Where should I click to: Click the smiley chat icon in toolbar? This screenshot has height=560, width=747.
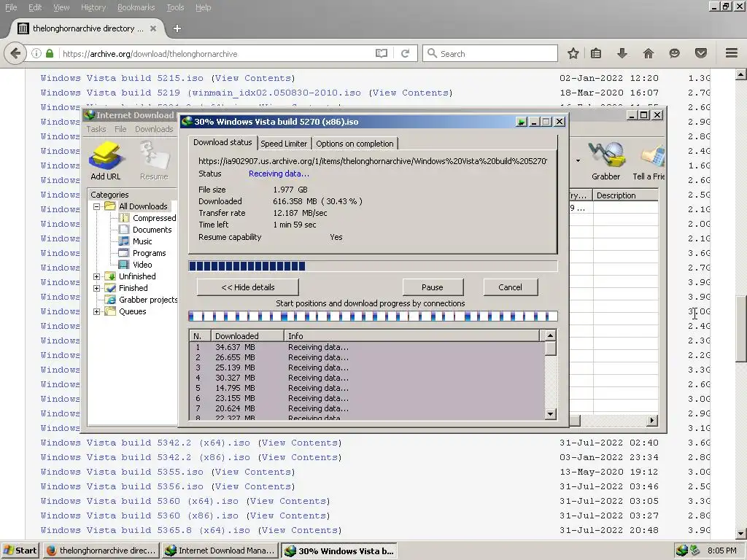tap(674, 53)
